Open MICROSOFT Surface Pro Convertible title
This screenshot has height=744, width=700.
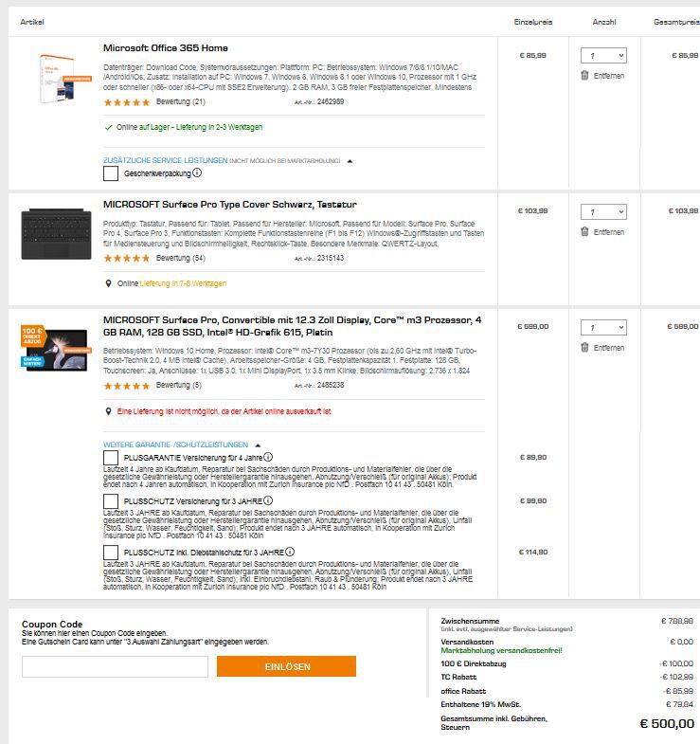(292, 326)
